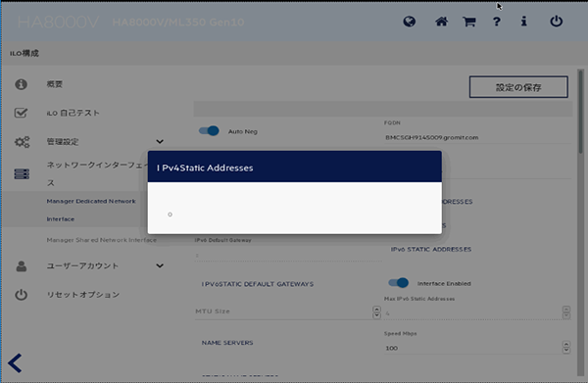Open IPv6 STATIC ADDRESSES link

[x=431, y=249]
